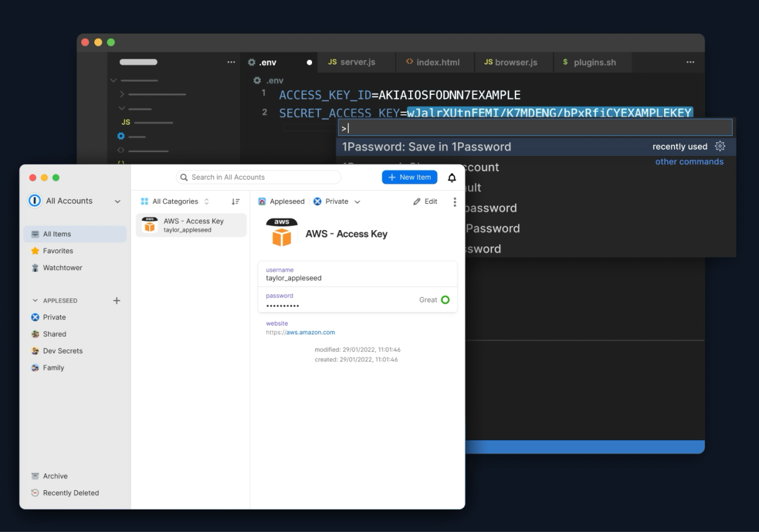Click the three dots in editor explorer header
The image size is (759, 532).
[x=232, y=62]
